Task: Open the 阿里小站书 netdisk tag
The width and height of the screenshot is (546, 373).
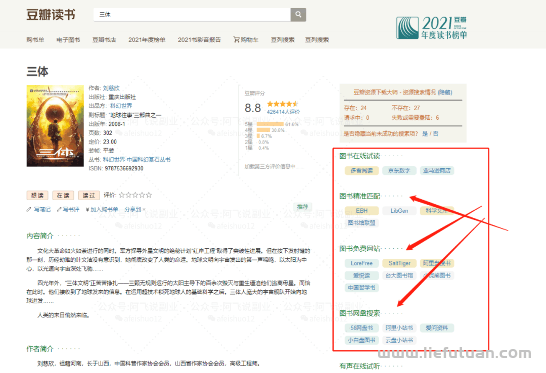Action: coord(399,328)
